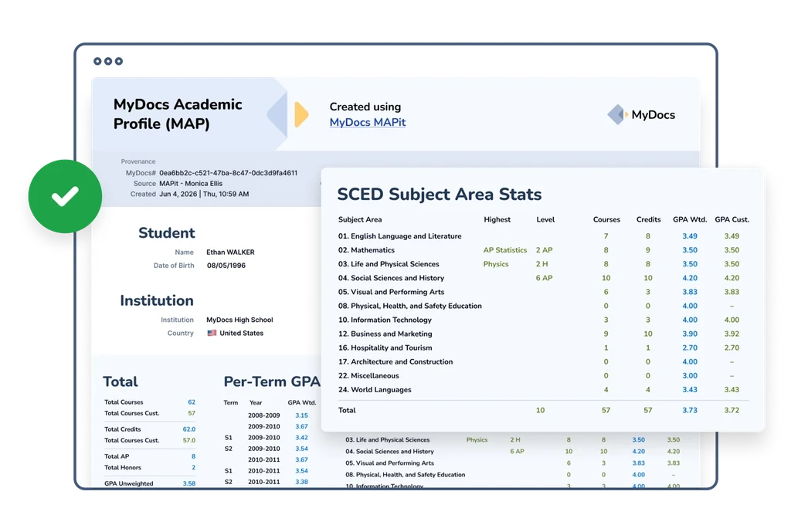
Task: Click the yellow arrow banner icon
Action: [x=301, y=114]
